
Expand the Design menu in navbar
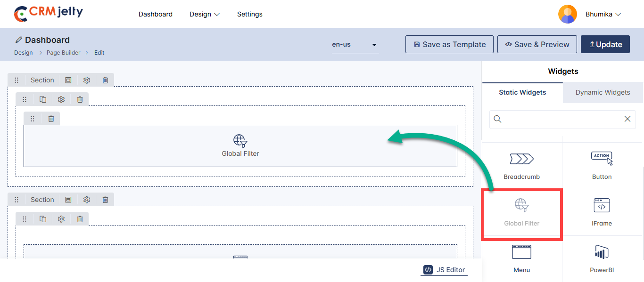click(205, 14)
